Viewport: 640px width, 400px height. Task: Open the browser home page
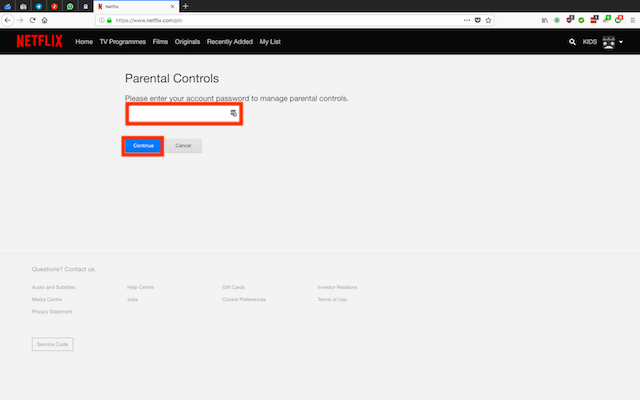(44, 20)
